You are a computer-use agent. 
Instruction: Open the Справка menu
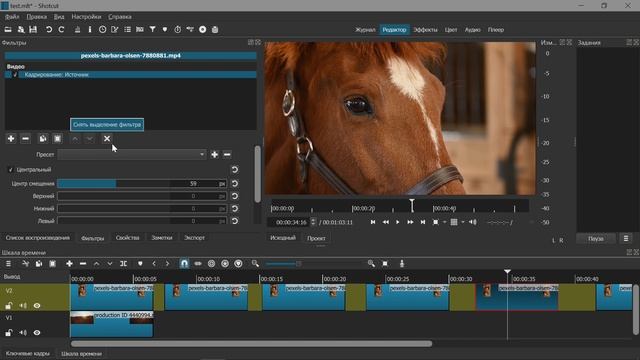coord(120,17)
